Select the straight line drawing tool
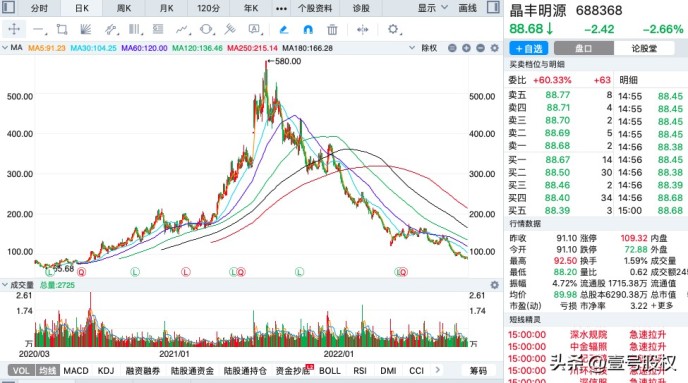This screenshot has width=688, height=383. tap(39, 30)
